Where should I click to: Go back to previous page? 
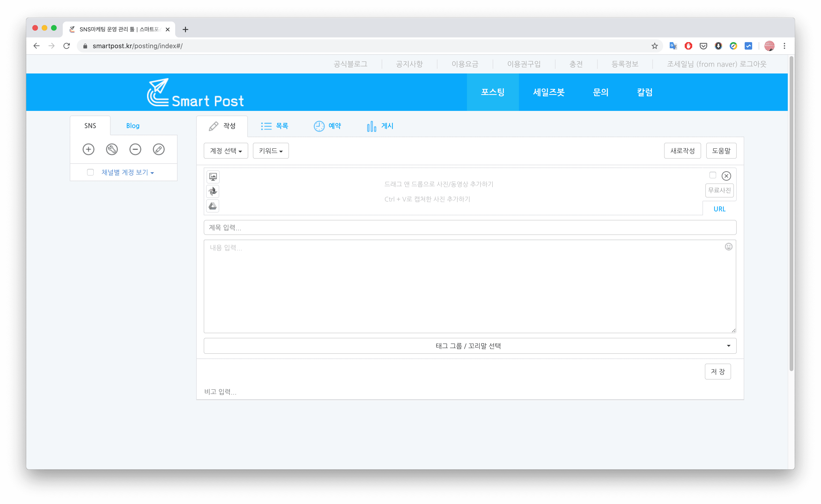[x=36, y=46]
